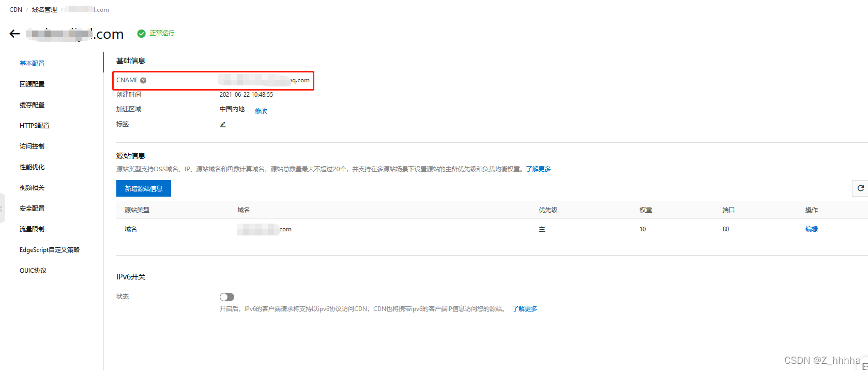
Task: Click 修改 next to 中国内地
Action: 261,111
